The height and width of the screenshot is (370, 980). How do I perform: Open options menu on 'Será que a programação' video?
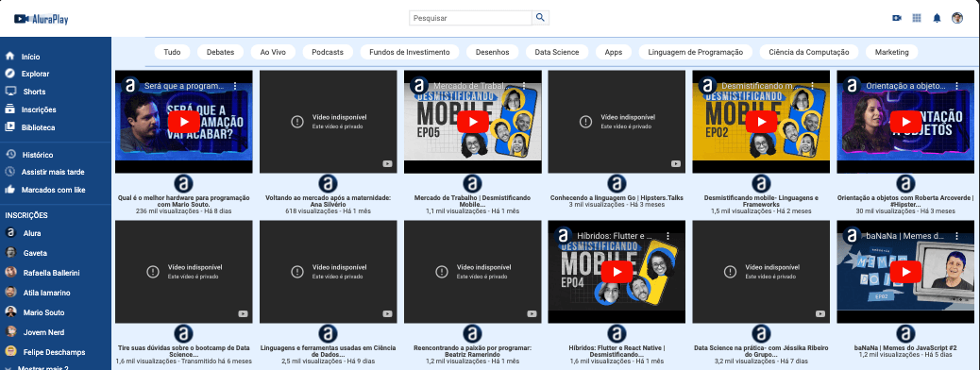[x=235, y=86]
